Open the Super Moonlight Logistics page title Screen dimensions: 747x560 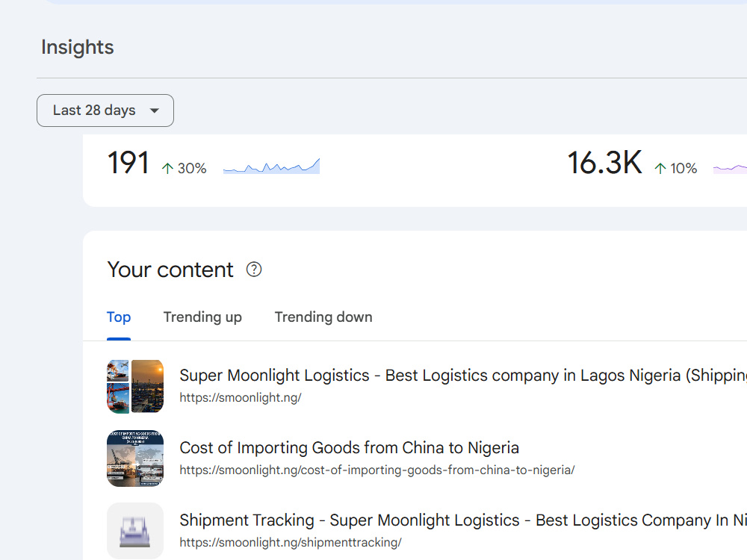pos(463,376)
